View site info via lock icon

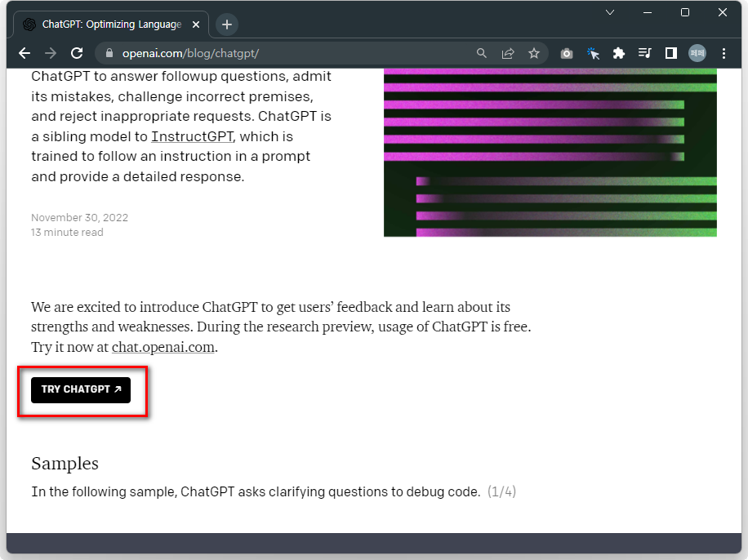tap(109, 53)
